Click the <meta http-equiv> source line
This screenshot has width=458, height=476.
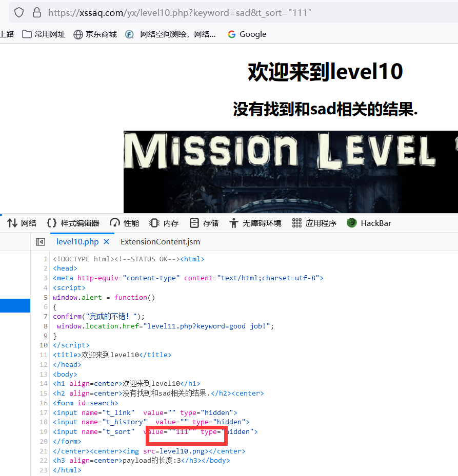[188, 278]
